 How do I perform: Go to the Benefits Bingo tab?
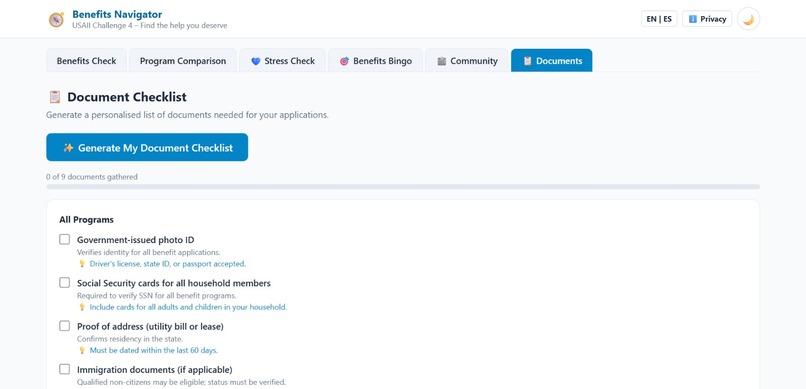tap(375, 61)
